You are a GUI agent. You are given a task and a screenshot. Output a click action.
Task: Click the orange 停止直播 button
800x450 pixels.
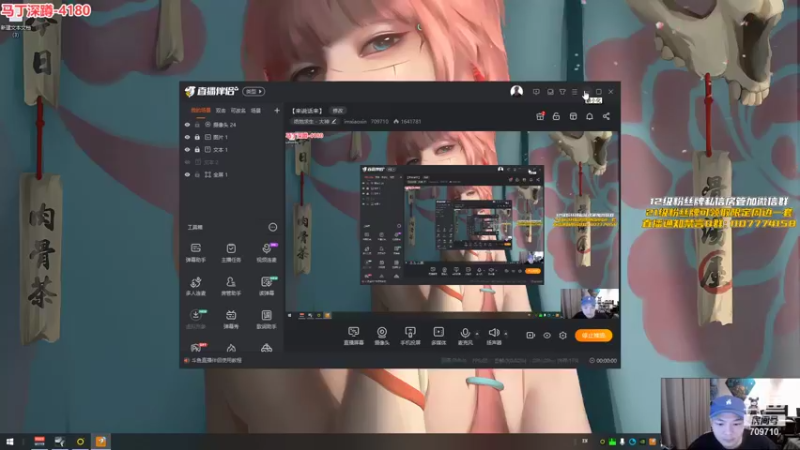(x=593, y=335)
